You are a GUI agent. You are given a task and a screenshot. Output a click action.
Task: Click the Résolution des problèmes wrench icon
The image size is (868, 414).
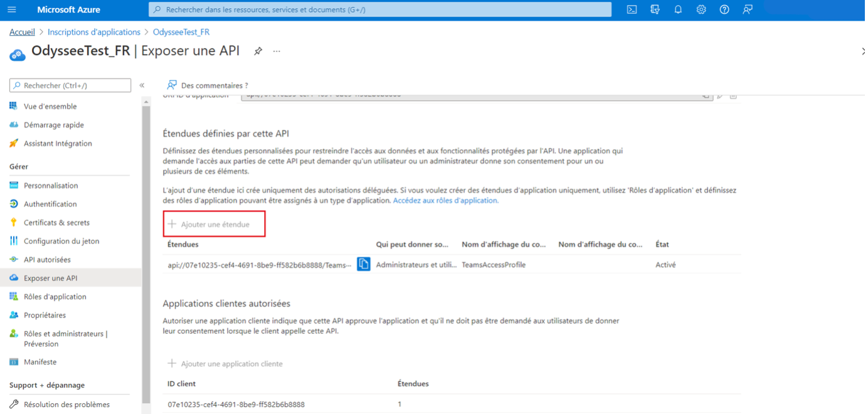14,405
